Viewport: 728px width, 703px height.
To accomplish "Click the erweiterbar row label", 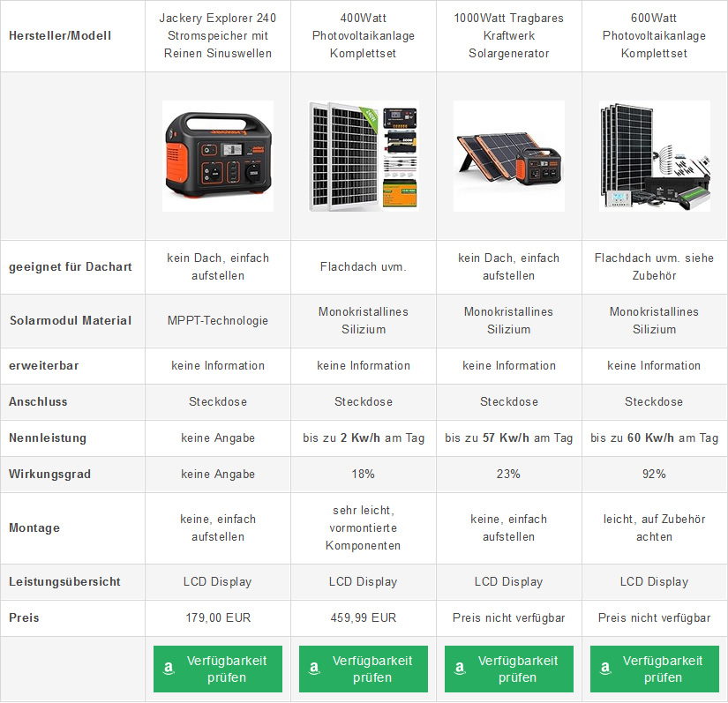I will [43, 366].
